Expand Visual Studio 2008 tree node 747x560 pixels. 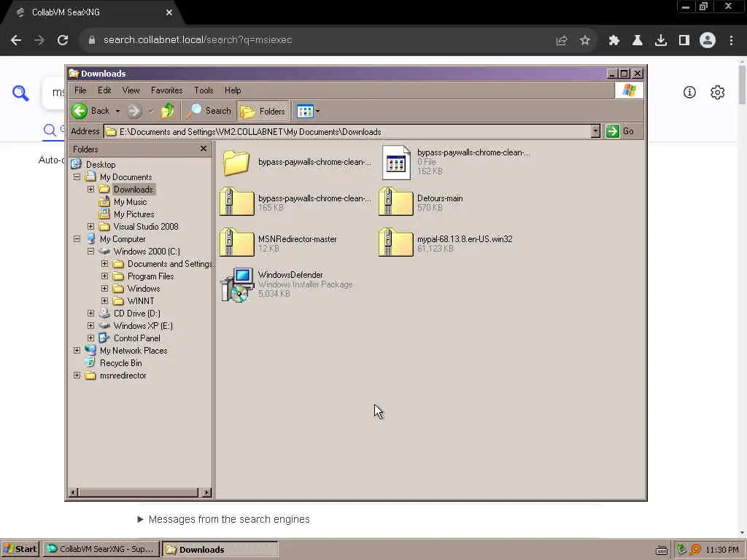point(90,226)
